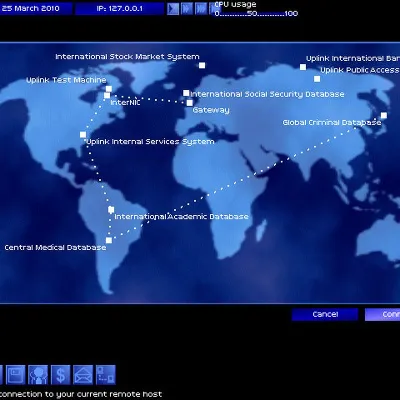The image size is (400, 400).
Task: Set game speed to triple-arrow very fast
Action: coord(201,8)
